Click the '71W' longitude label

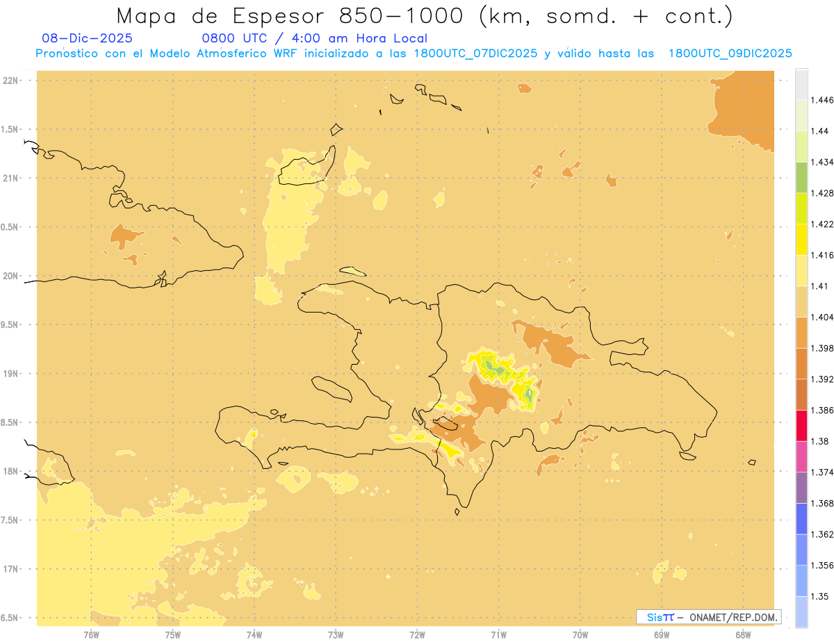coord(498,634)
